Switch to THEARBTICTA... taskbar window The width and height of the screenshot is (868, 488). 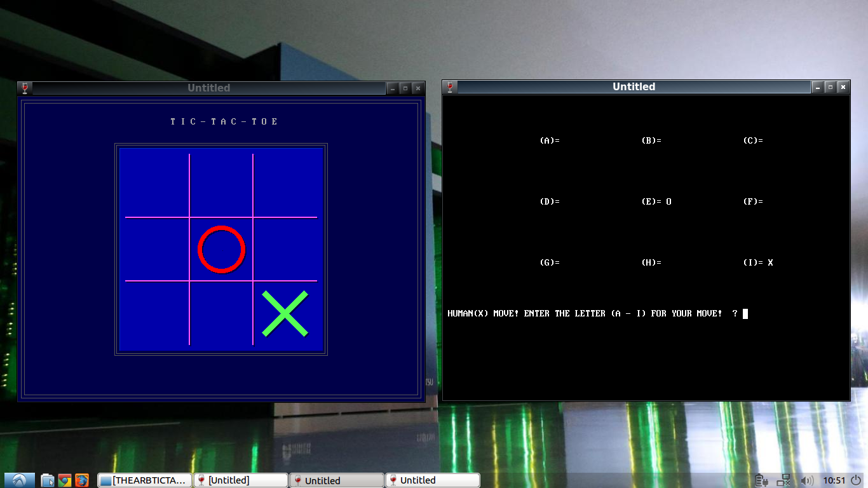point(145,480)
